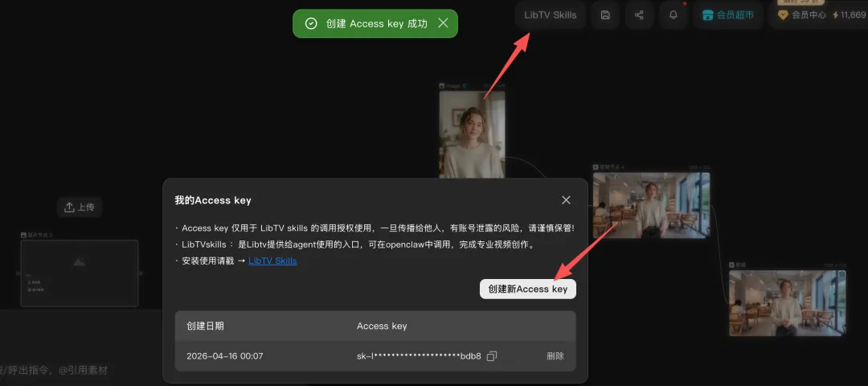Click the 上传 upload button
868x386 pixels.
coord(80,207)
